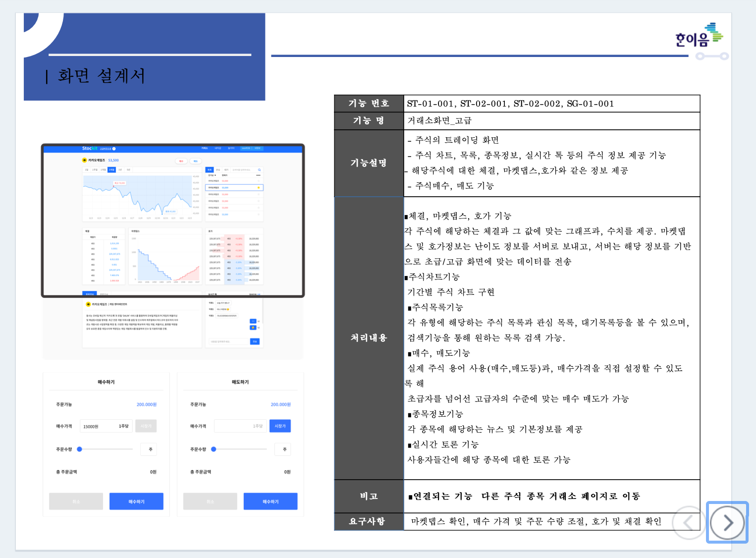756x558 pixels.
Task: Click the 화면 설계서 title
Action: 102,76
